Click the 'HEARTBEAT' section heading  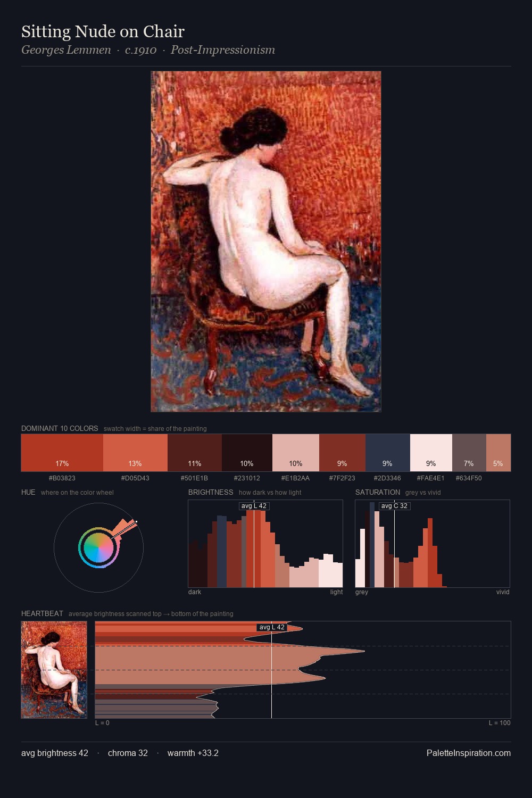(x=42, y=613)
